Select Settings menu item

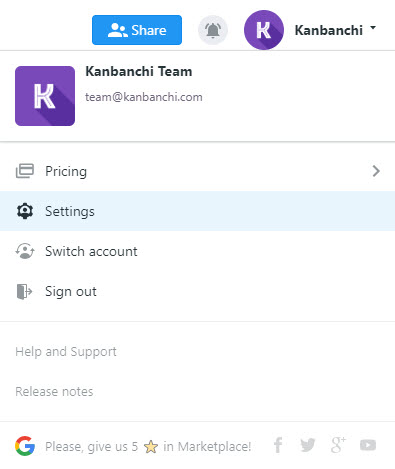click(x=197, y=211)
